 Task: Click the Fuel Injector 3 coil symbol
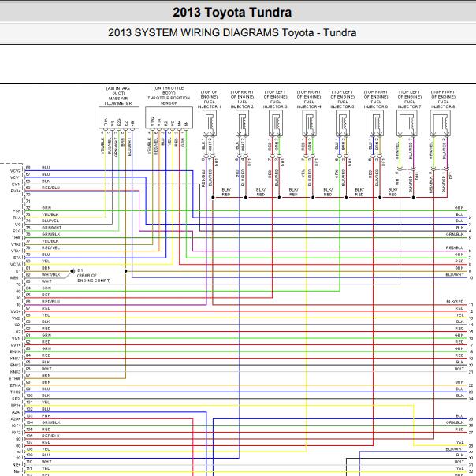(x=276, y=123)
